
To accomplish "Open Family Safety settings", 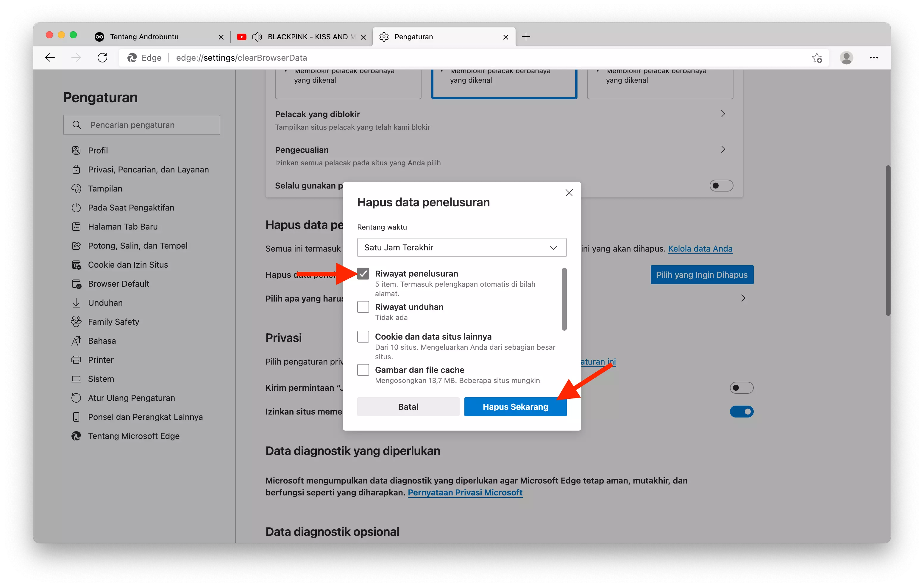I will tap(114, 322).
